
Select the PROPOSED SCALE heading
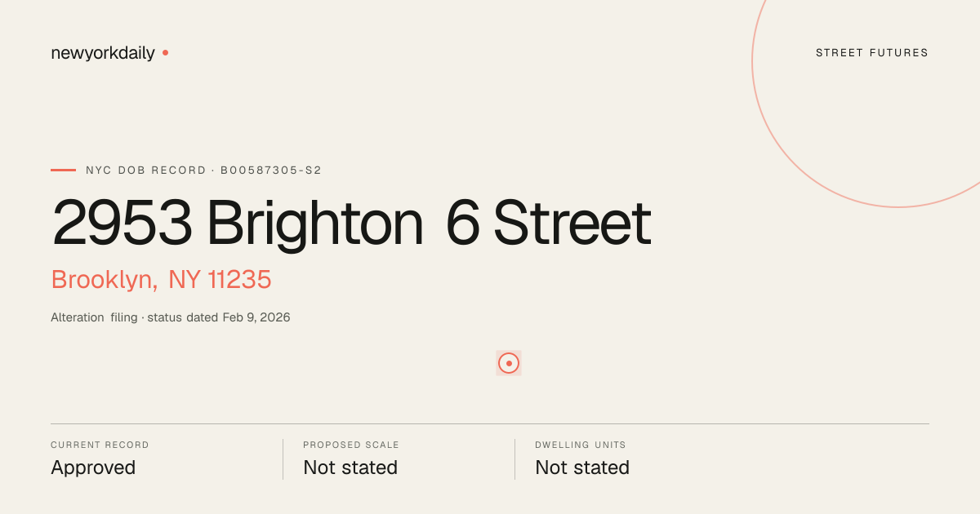coord(351,445)
